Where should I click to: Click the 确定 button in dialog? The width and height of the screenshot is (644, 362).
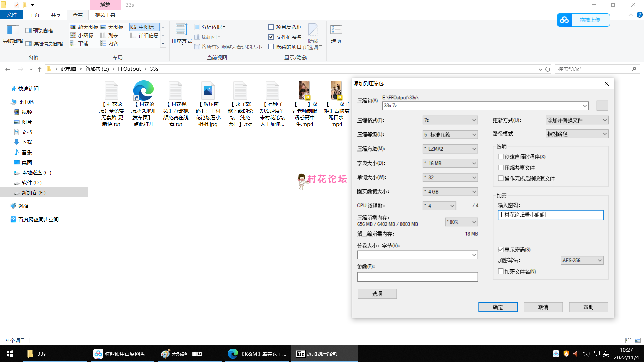click(x=498, y=307)
